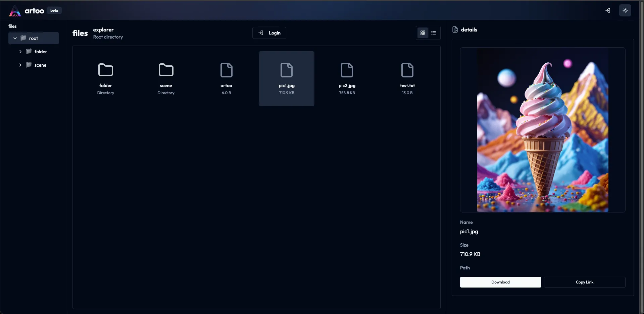The height and width of the screenshot is (314, 644).
Task: Click the login arrow icon in the top bar
Action: 608,10
